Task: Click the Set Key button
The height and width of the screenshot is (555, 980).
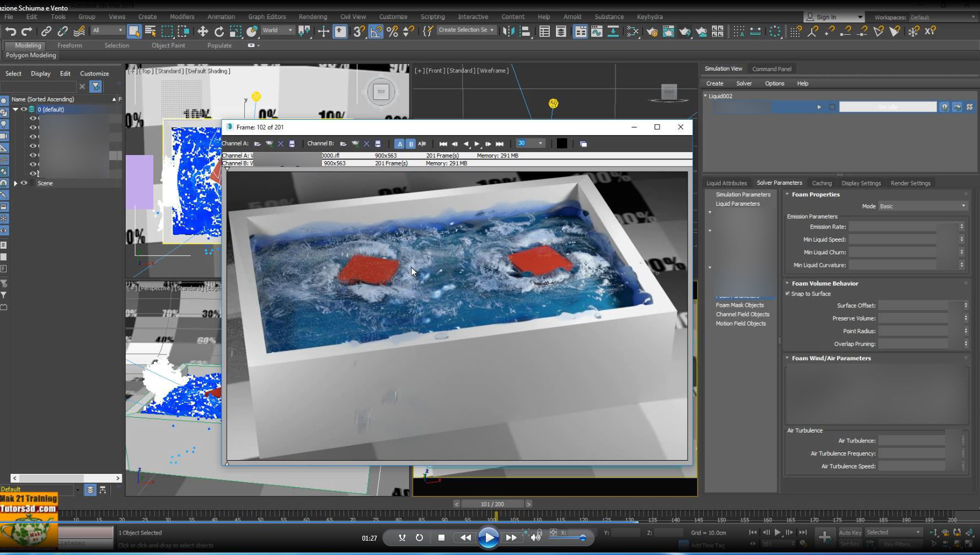Action: (x=850, y=544)
